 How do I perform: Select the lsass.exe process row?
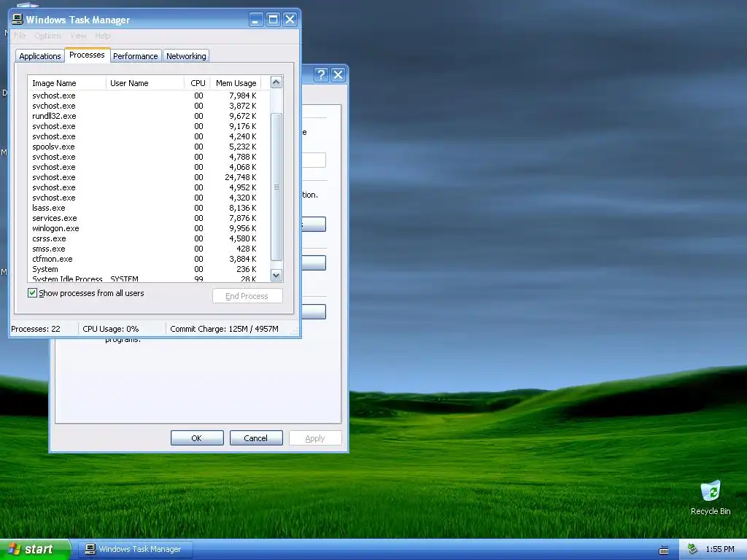click(x=149, y=208)
